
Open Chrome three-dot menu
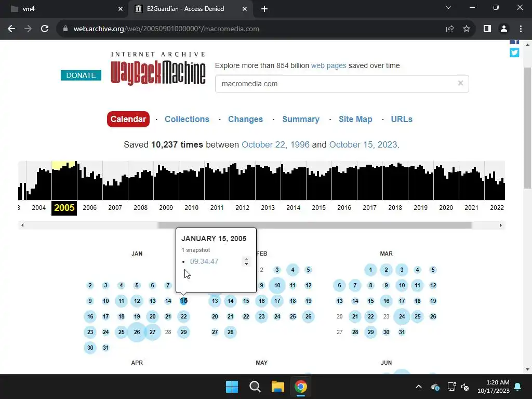pyautogui.click(x=521, y=29)
